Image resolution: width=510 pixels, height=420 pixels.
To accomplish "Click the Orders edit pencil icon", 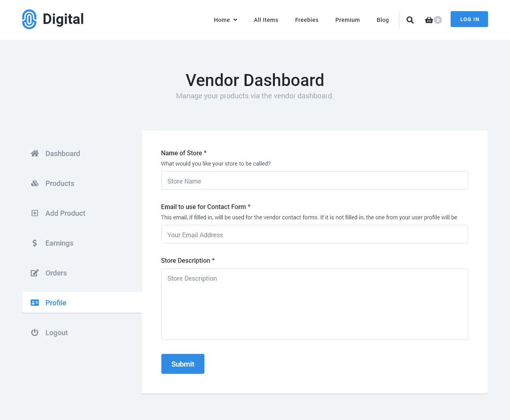I will tap(35, 273).
